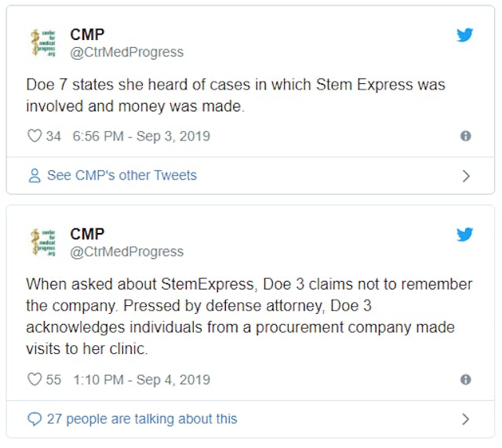
Task: Open the 6:56 PM - Sep 3, 2019 timestamp
Action: [141, 136]
